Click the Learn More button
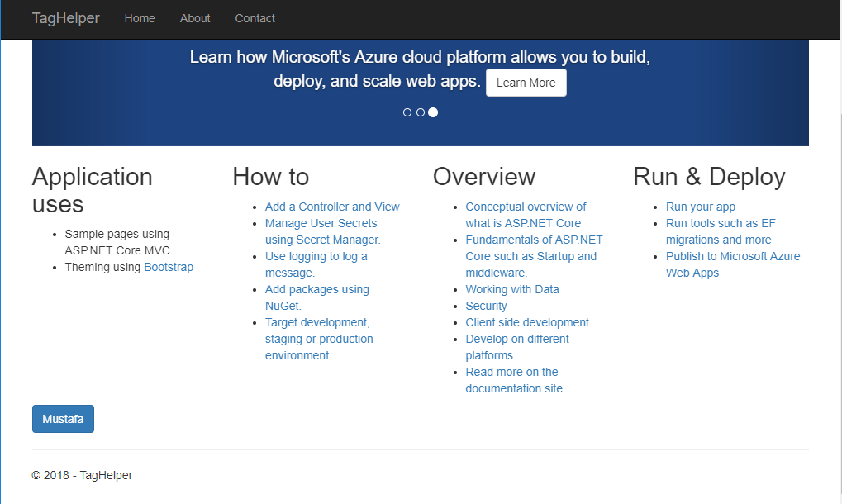This screenshot has width=842, height=504. click(x=526, y=83)
